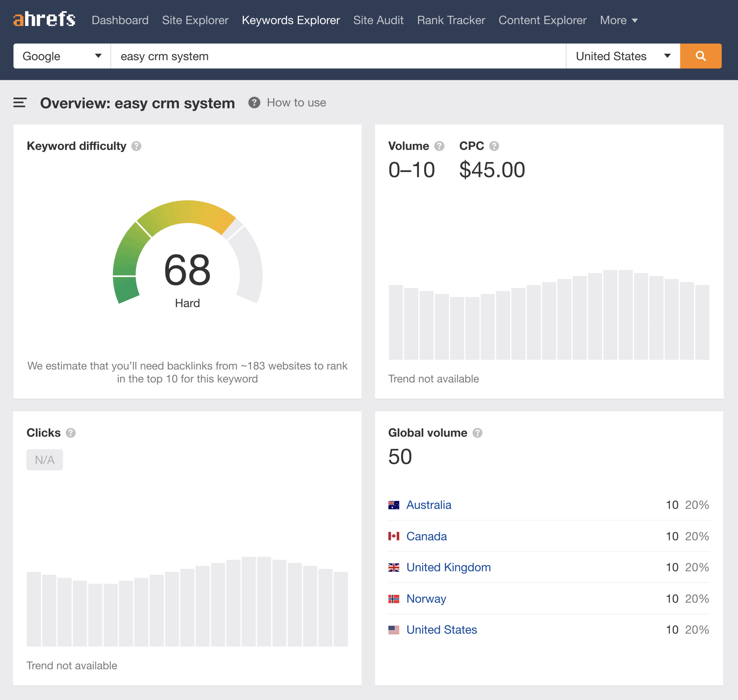This screenshot has height=700, width=738.
Task: Click the Canada flag icon
Action: coord(394,536)
